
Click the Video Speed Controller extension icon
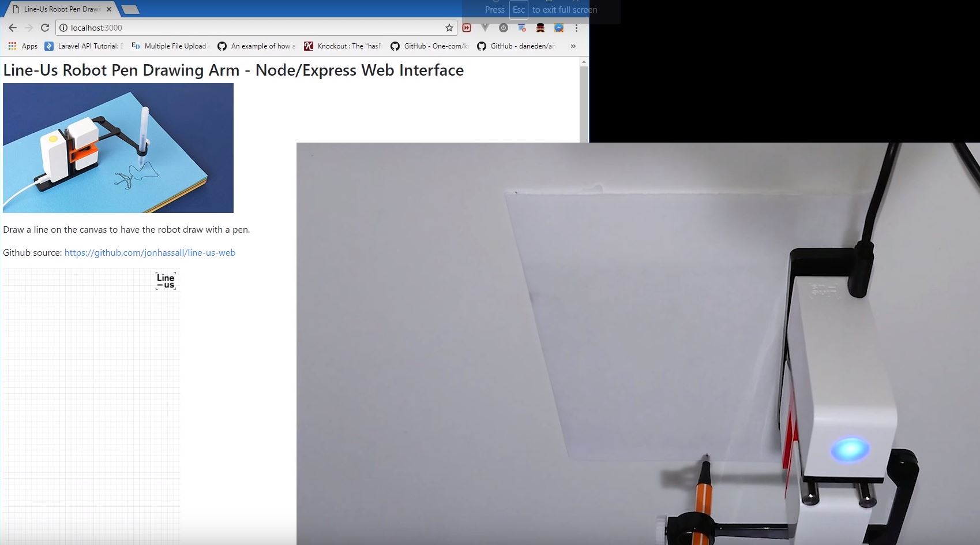click(466, 28)
